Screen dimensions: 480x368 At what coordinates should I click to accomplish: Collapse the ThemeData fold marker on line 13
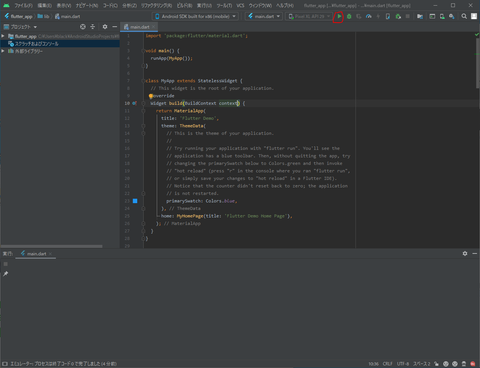click(143, 126)
